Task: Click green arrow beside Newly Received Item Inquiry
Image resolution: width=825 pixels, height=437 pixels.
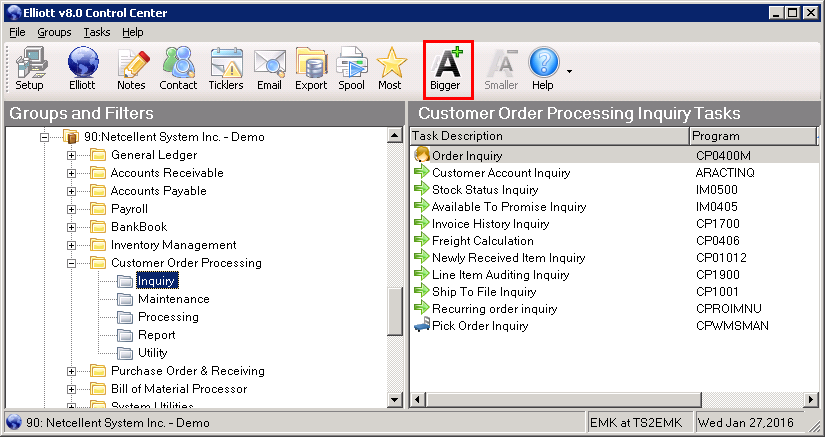Action: (x=421, y=257)
